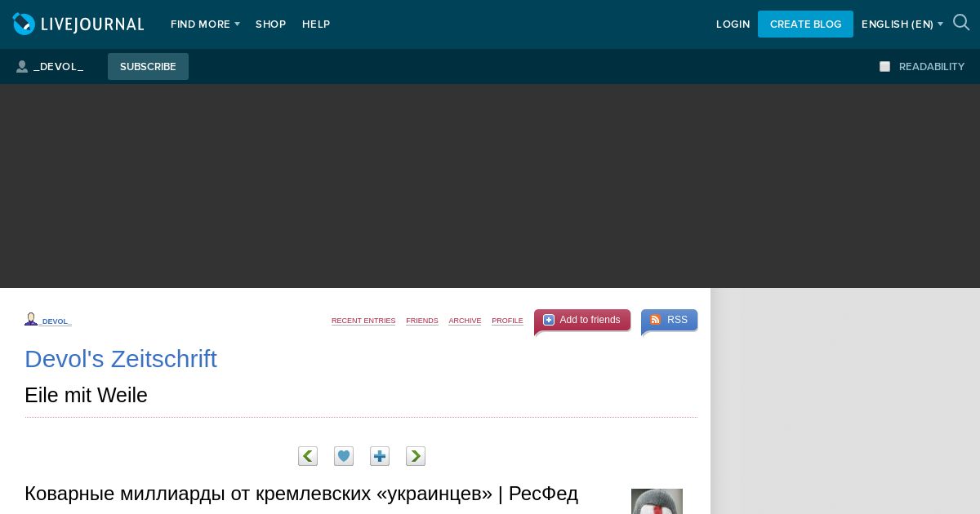Click small _devol_ username link
Image resolution: width=980 pixels, height=514 pixels.
tap(56, 322)
